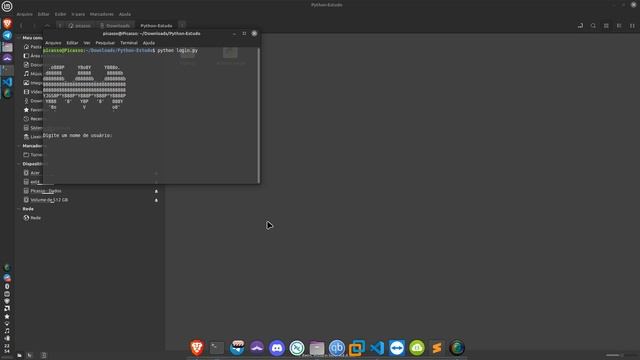The image size is (640, 360).
Task: Click the search icon in file manager toolbar
Action: (x=593, y=26)
